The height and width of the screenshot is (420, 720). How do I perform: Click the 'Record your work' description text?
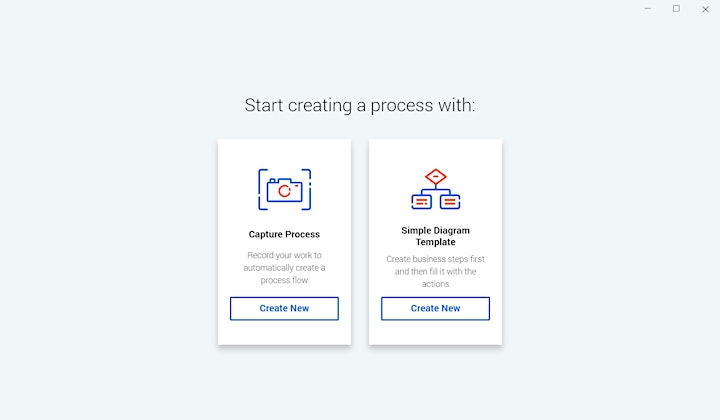[x=284, y=268]
